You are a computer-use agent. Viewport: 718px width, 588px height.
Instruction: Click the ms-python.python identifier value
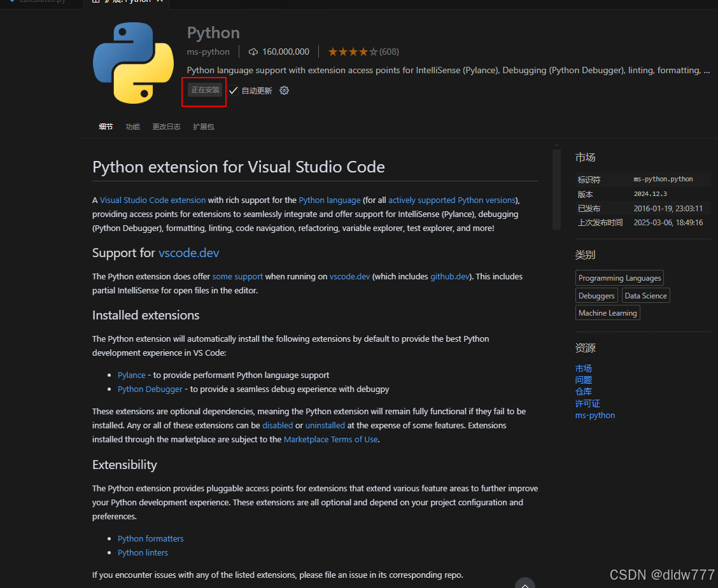(663, 179)
